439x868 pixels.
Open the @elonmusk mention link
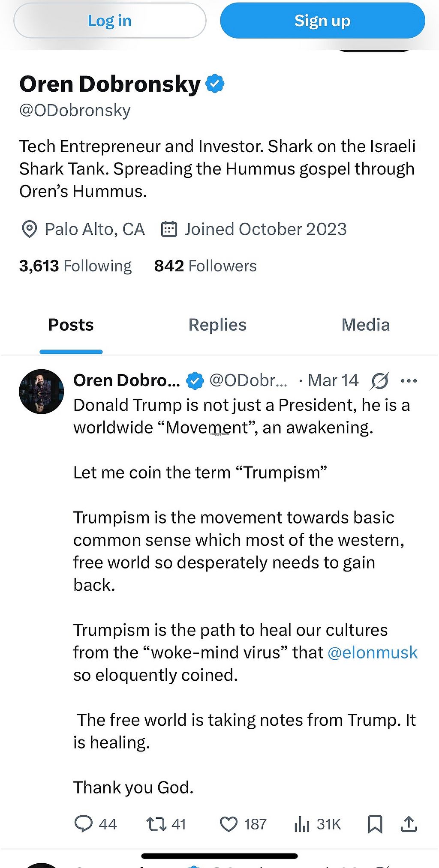click(x=372, y=652)
